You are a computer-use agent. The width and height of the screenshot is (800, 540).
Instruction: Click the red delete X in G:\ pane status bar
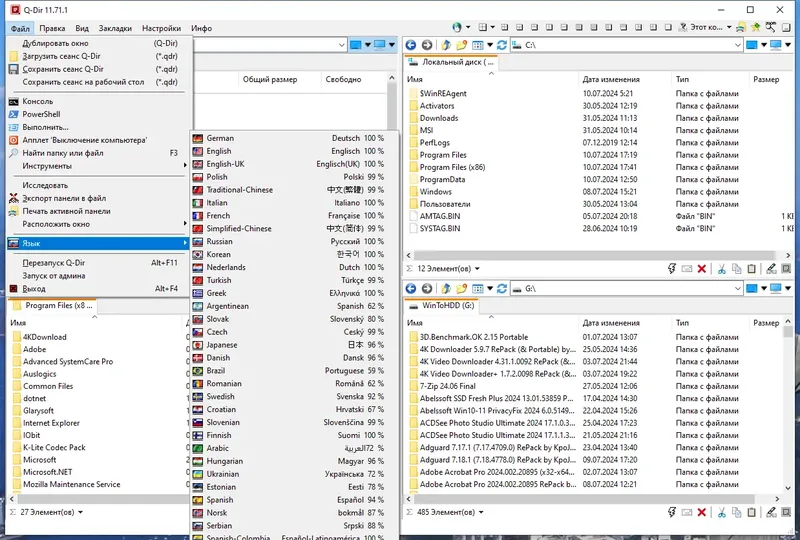(702, 512)
